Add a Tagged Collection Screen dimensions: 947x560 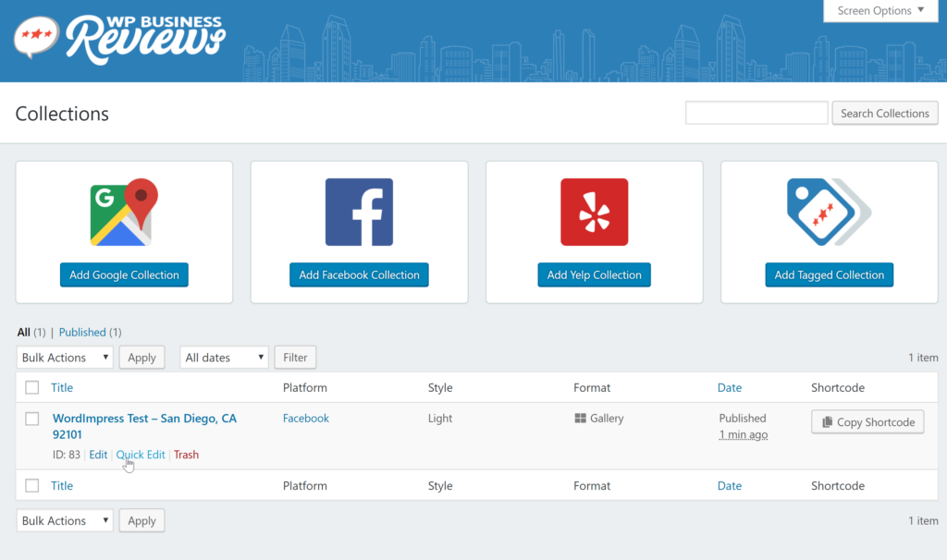click(x=830, y=274)
